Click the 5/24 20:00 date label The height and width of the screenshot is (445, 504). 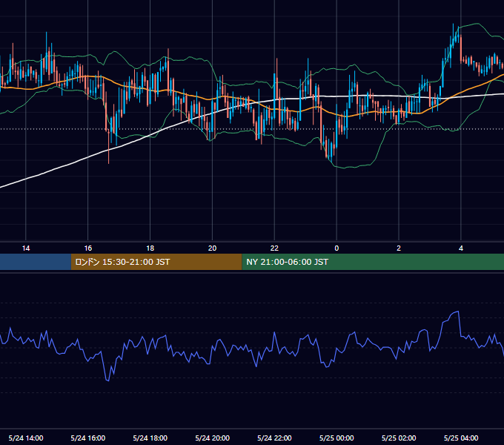(x=212, y=438)
